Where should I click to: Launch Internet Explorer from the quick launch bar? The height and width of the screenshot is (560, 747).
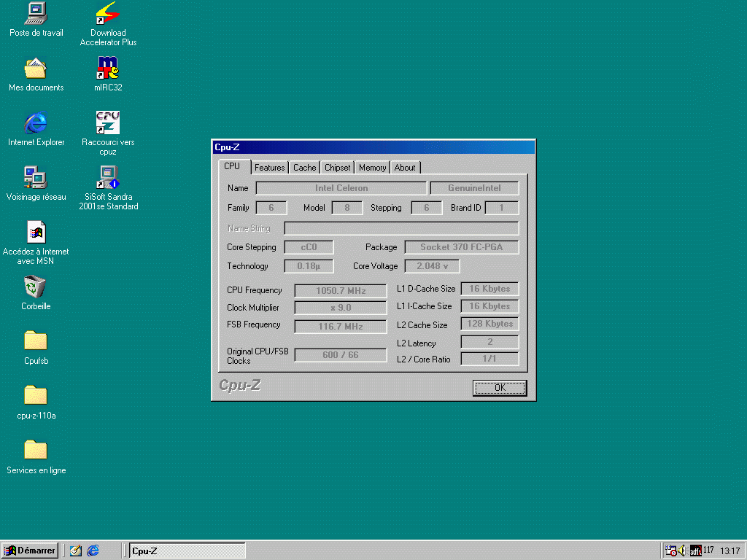tap(93, 551)
